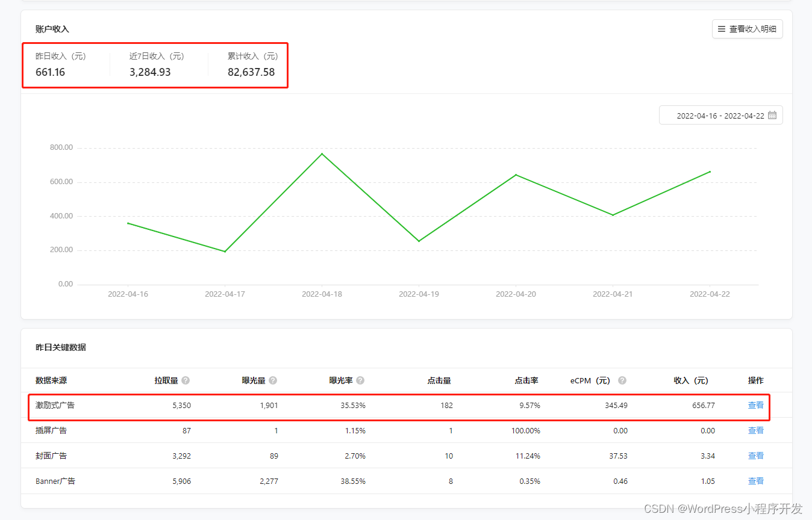Click Banner广告 曝光率 value 38.55%
Viewport: 812px width, 520px height.
353,481
